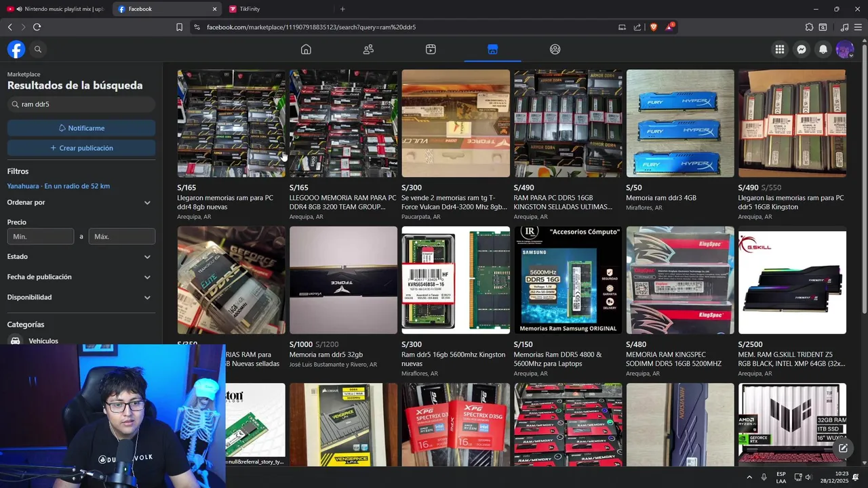Click the Notificarme button

(x=81, y=128)
